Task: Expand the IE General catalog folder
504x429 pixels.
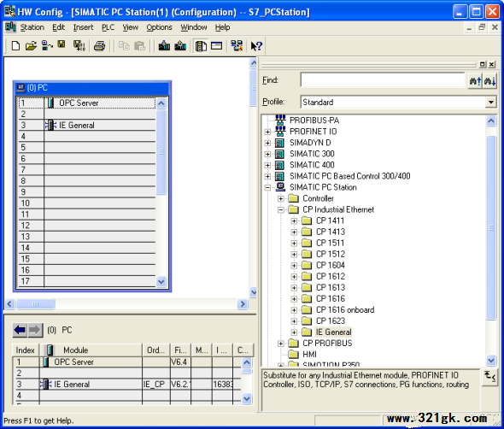Action: 294,332
